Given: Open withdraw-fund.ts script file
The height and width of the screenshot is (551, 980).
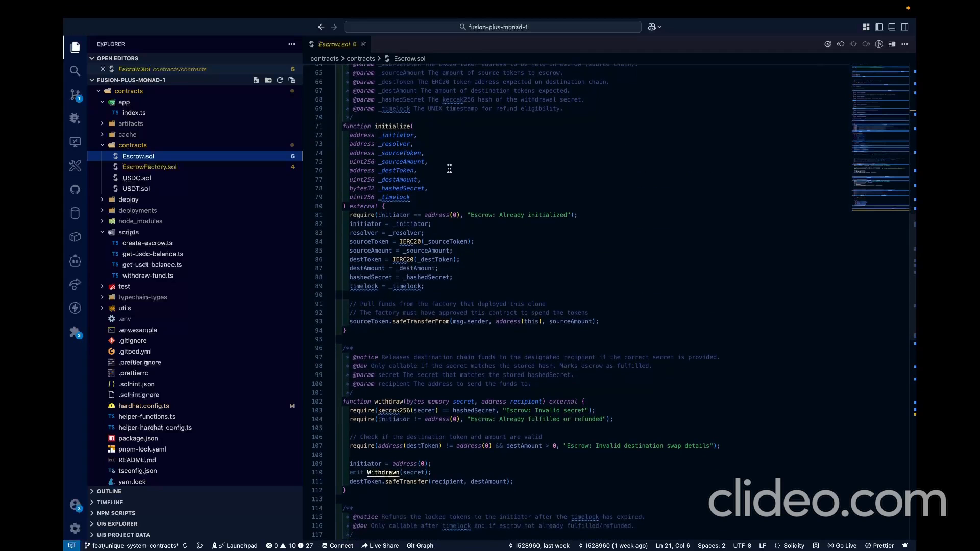Looking at the screenshot, I should (148, 275).
